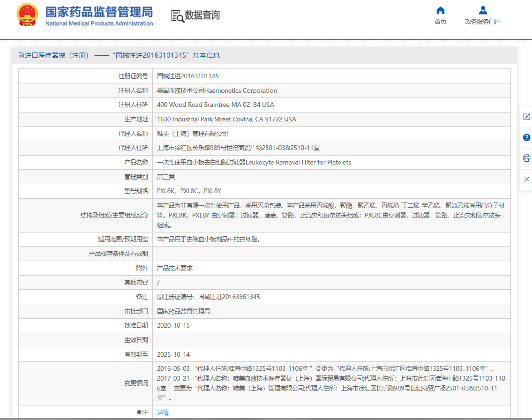Go to 首页 home icon
This screenshot has width=532, height=420.
(x=441, y=10)
